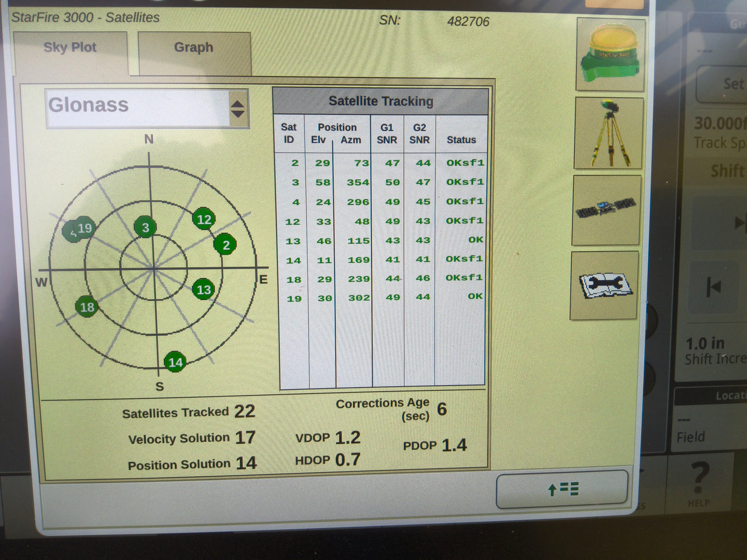747x560 pixels.
Task: Open the Glonass constellation dropdown
Action: pyautogui.click(x=147, y=108)
